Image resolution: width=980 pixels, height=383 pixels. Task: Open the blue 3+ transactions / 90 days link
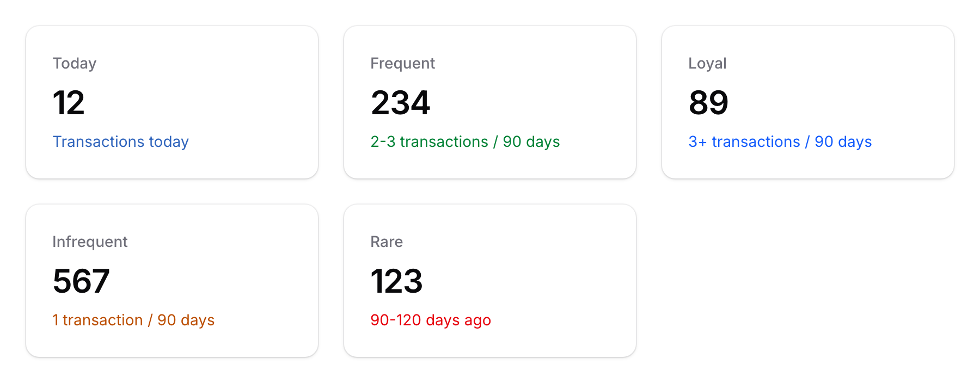point(780,142)
